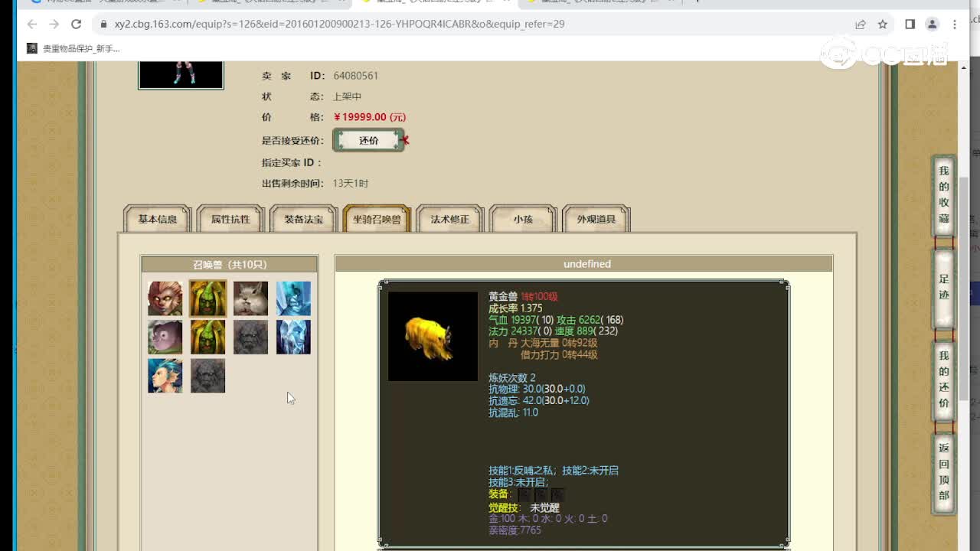The width and height of the screenshot is (980, 551).
Task: Click the character avatar thumbnail at top
Action: tap(181, 75)
